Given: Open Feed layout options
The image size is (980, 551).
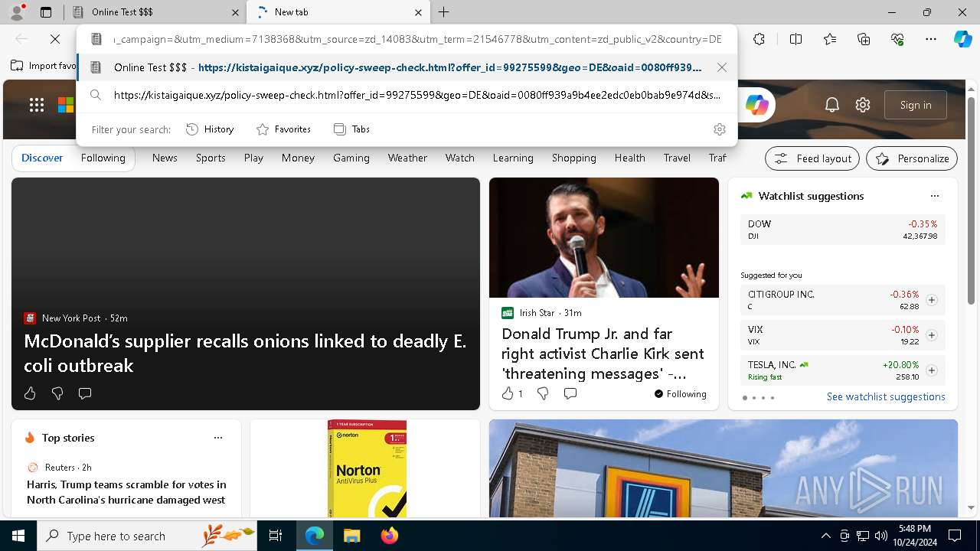Looking at the screenshot, I should click(x=812, y=158).
